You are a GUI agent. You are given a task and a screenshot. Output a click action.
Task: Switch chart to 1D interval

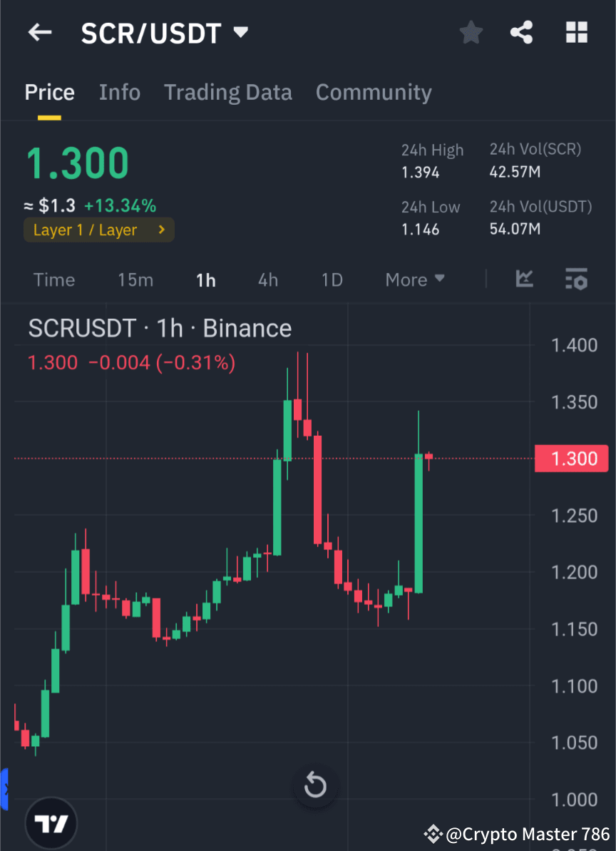point(332,280)
